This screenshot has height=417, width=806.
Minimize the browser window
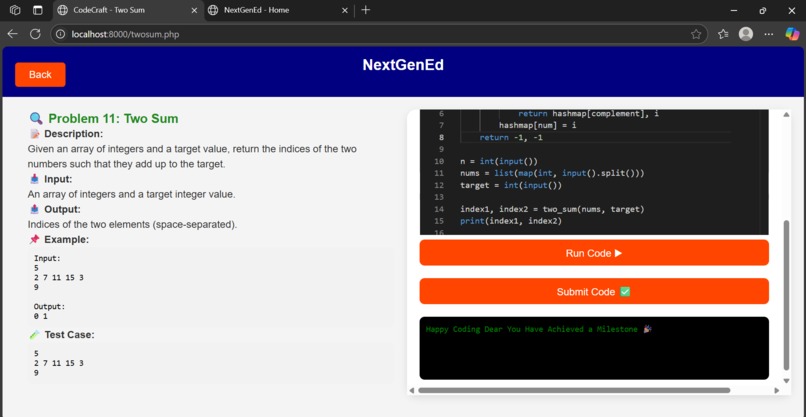[734, 10]
